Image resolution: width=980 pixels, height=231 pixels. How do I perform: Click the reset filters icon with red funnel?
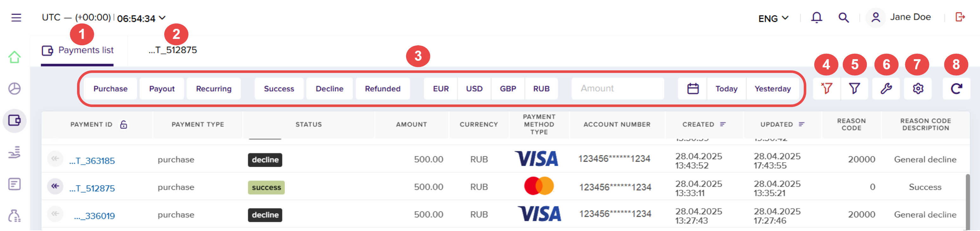coord(826,89)
